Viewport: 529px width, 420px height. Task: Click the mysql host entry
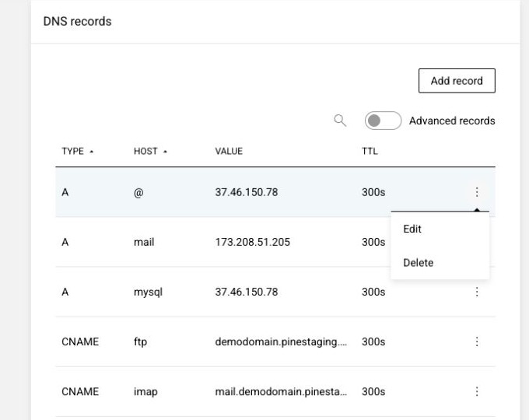pyautogui.click(x=148, y=292)
